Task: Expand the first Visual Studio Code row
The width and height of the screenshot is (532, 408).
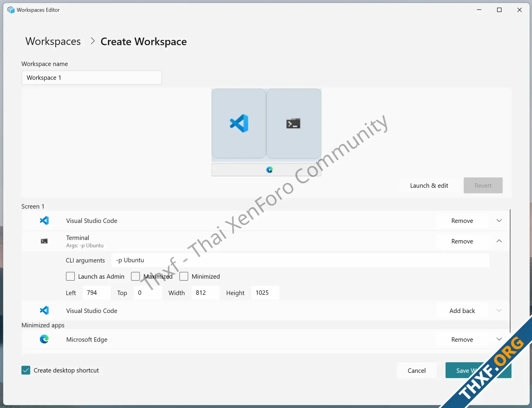Action: tap(499, 221)
